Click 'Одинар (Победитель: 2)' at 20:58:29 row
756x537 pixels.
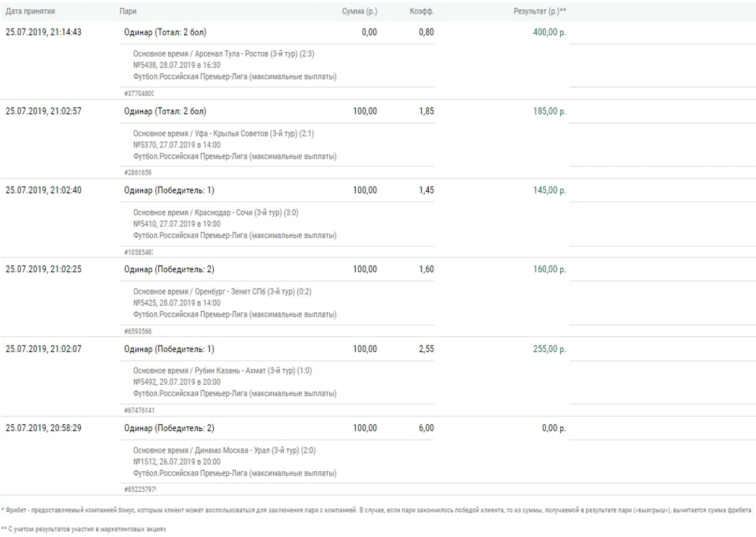[169, 428]
